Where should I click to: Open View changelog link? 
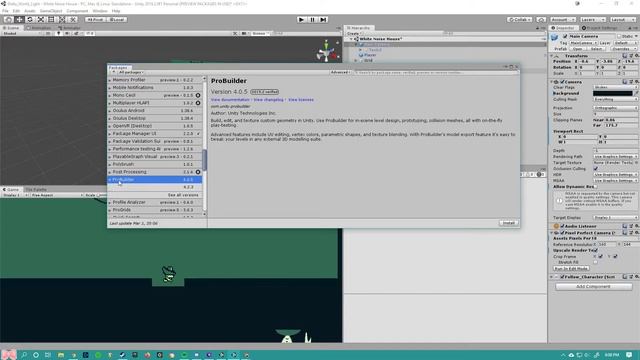tap(268, 100)
